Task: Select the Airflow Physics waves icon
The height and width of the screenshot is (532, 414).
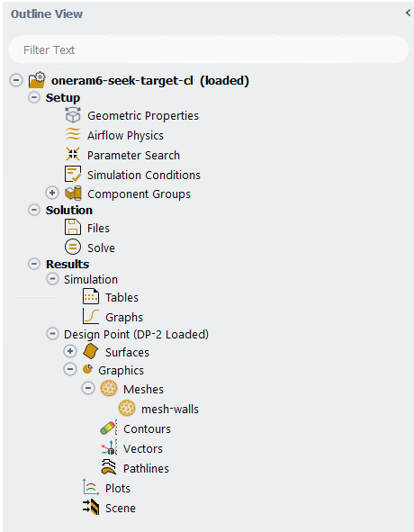Action: coord(73,135)
